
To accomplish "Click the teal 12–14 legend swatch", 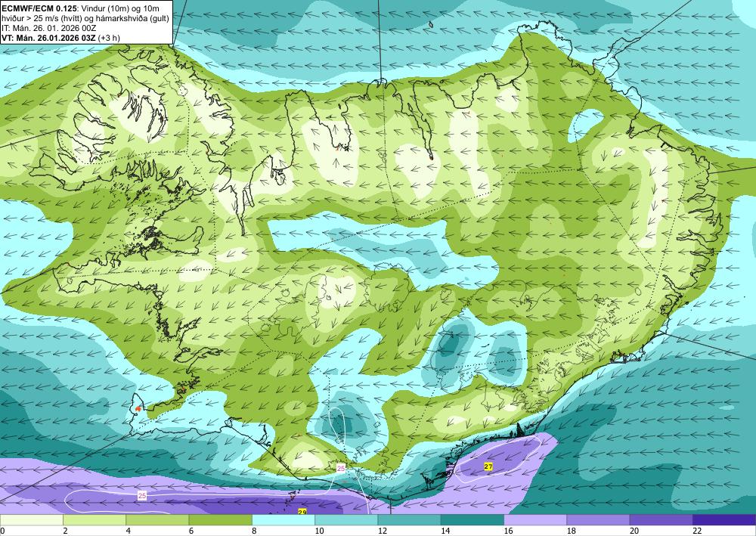I will click(409, 519).
